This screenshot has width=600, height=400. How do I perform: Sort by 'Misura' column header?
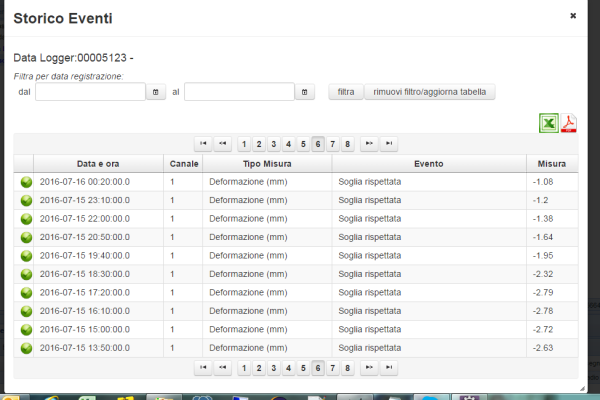550,163
